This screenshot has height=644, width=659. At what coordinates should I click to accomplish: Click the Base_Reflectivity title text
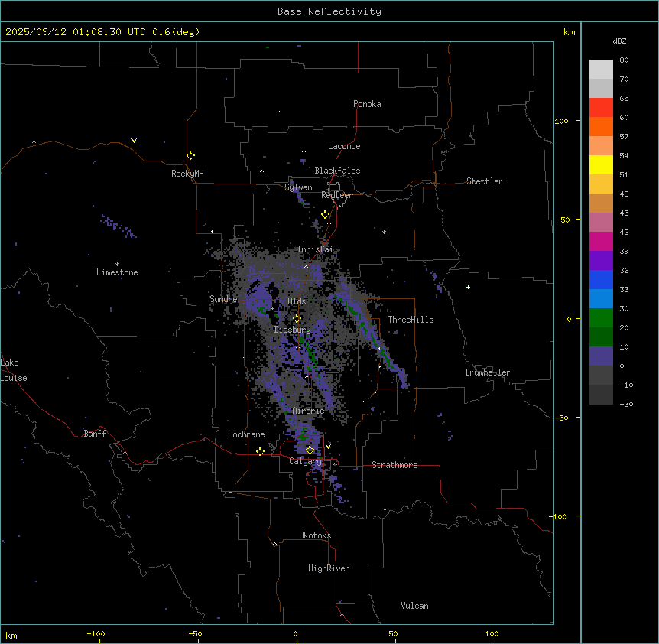(x=329, y=11)
